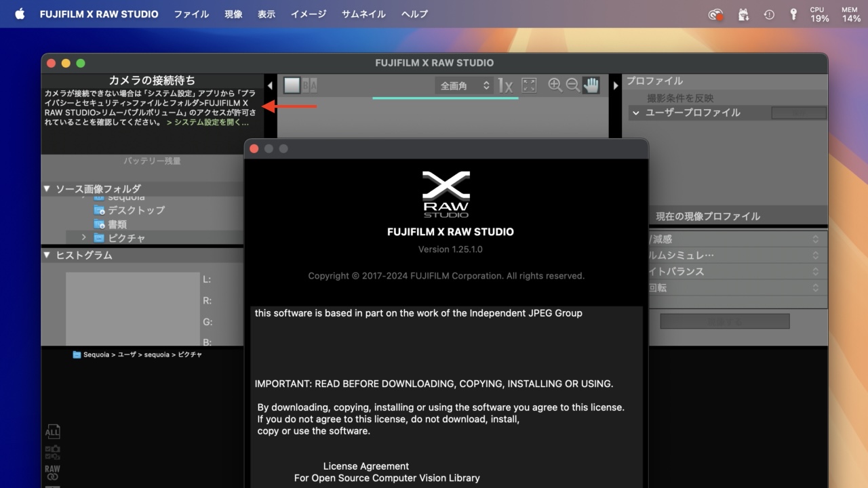Collapse the ユーザープロファイル section
This screenshot has height=488, width=868.
point(635,113)
